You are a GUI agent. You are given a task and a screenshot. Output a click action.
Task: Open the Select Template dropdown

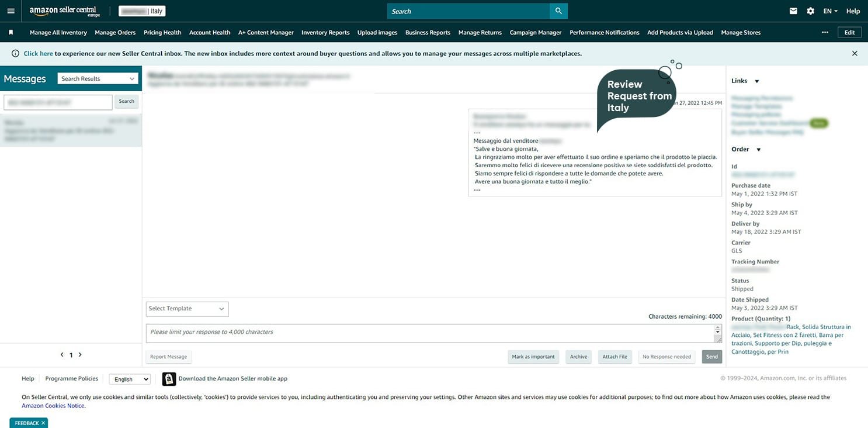[187, 309]
